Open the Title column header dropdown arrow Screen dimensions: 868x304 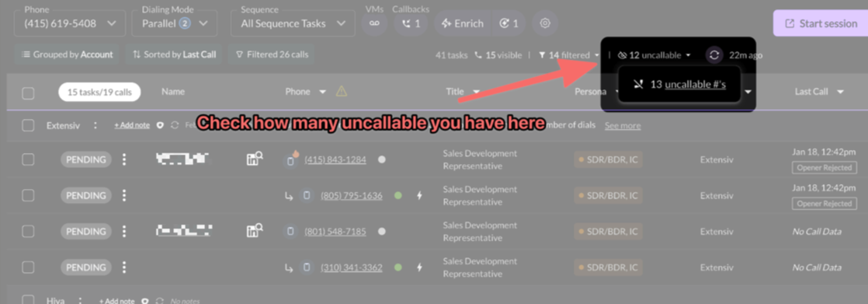click(476, 92)
